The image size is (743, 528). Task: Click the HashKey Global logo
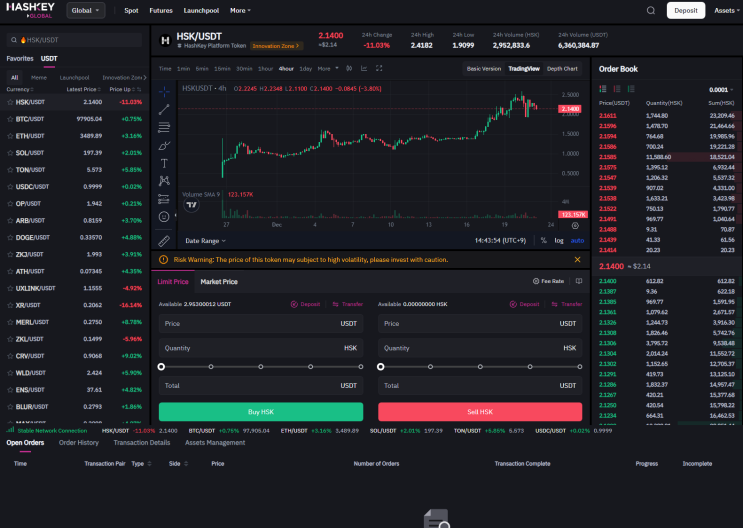coord(30,10)
